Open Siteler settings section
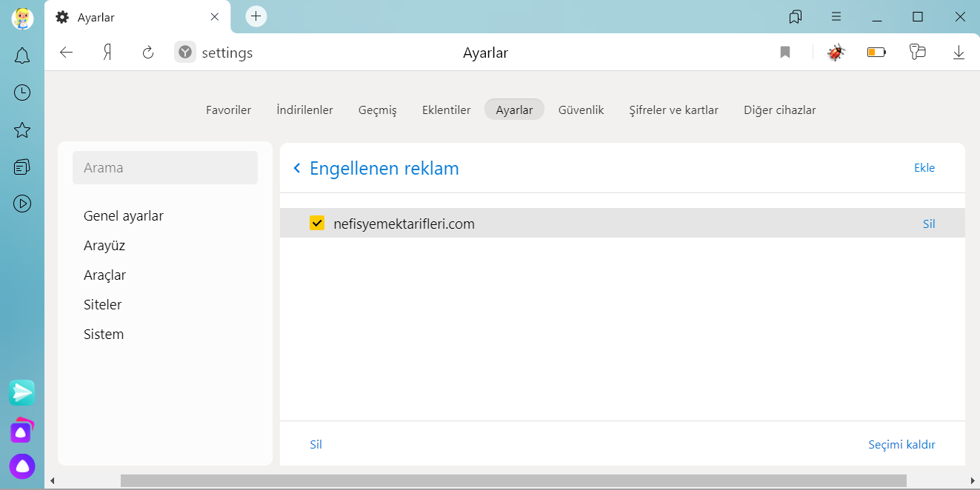980x490 pixels. point(102,305)
